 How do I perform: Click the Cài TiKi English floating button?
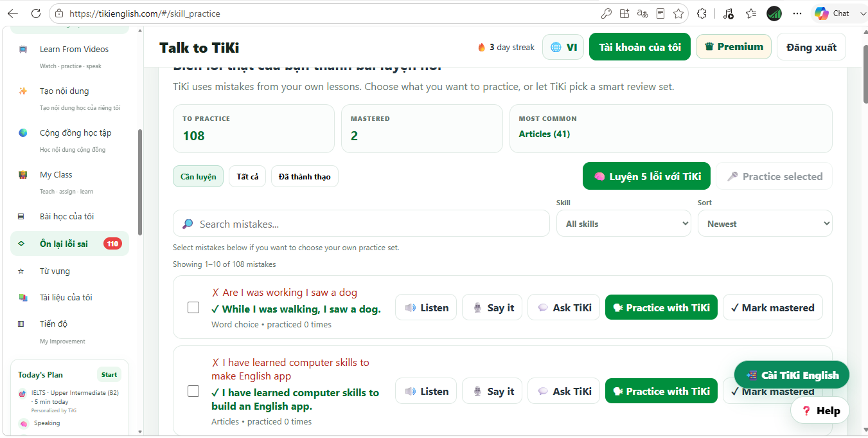point(792,375)
